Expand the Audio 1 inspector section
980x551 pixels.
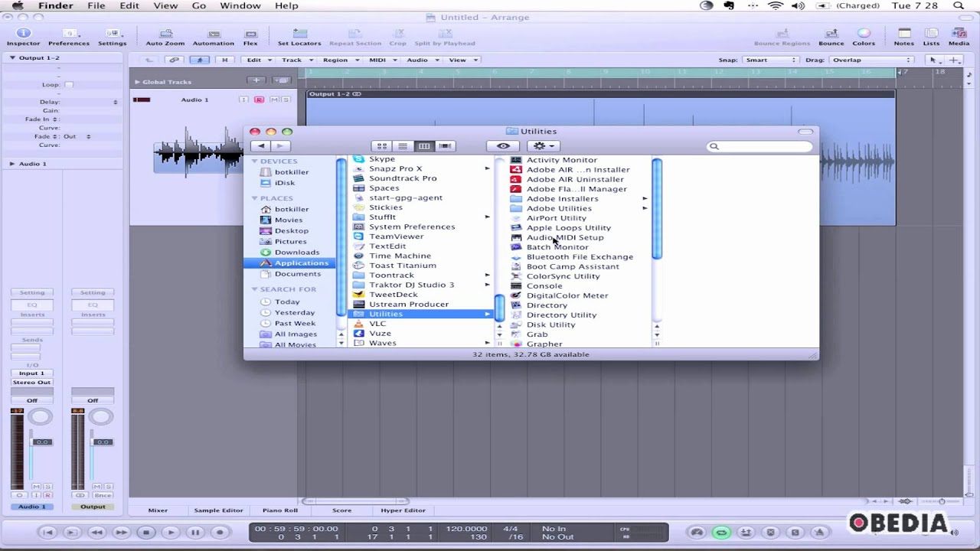(12, 164)
